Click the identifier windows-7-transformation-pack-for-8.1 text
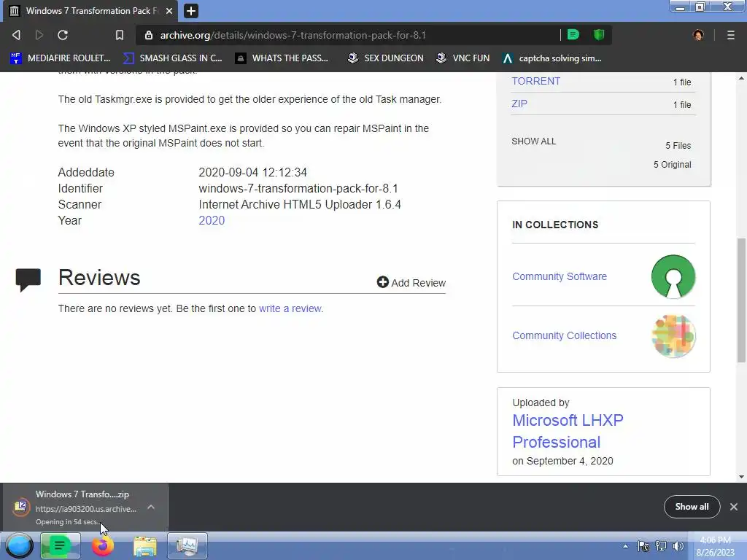 point(298,189)
